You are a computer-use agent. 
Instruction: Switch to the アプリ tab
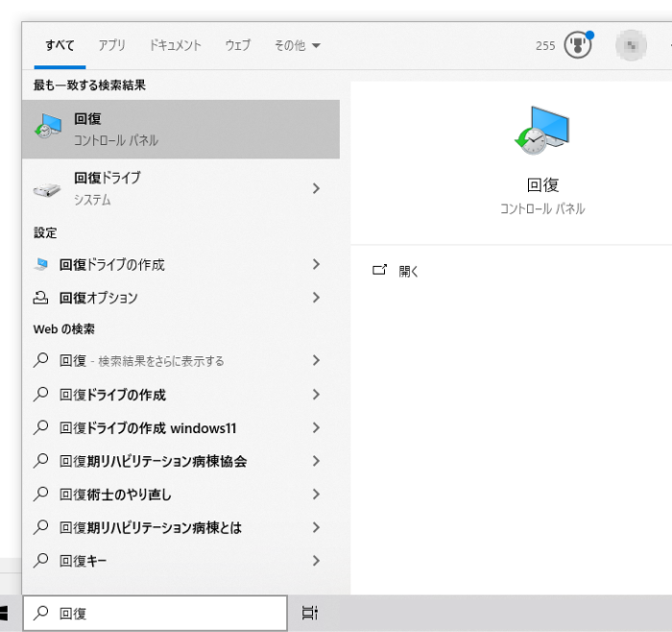112,45
